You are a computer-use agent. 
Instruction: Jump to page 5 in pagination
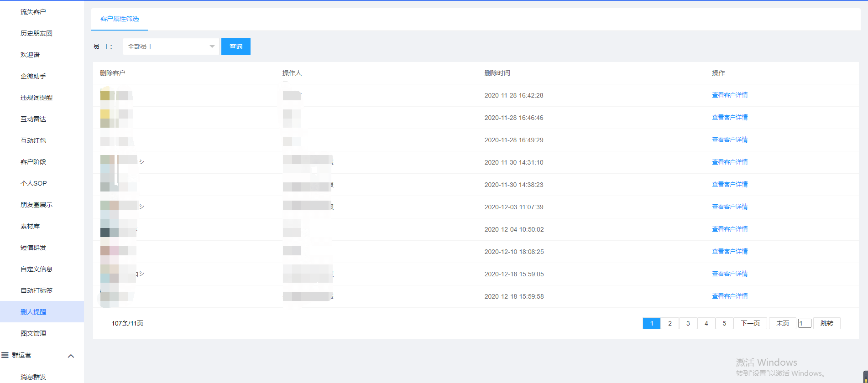[724, 323]
